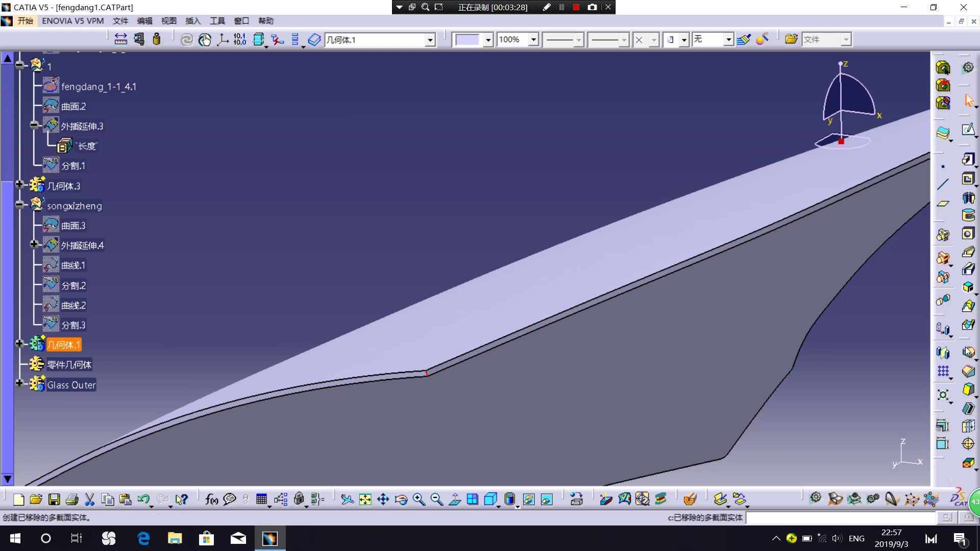Click the Undo arrow icon
This screenshot has height=551, width=980.
(x=143, y=499)
